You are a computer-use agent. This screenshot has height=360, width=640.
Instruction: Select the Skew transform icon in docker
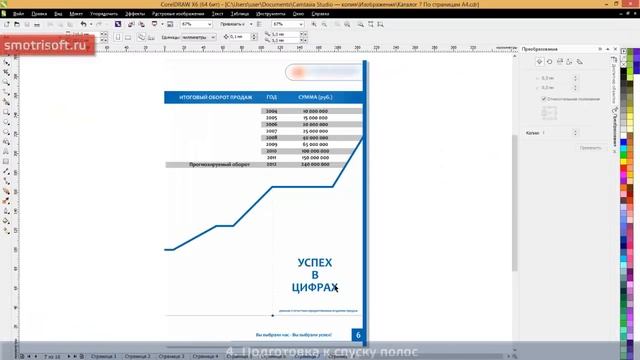point(580,62)
